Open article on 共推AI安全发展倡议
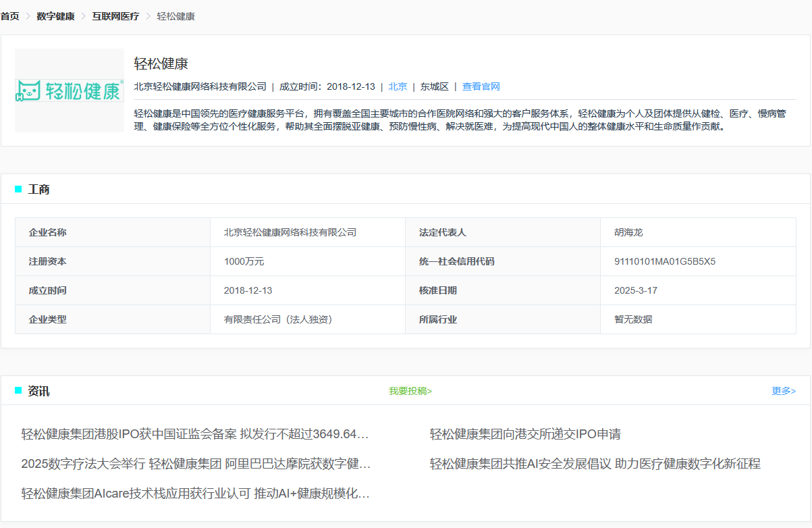The height and width of the screenshot is (528, 812). [x=595, y=464]
